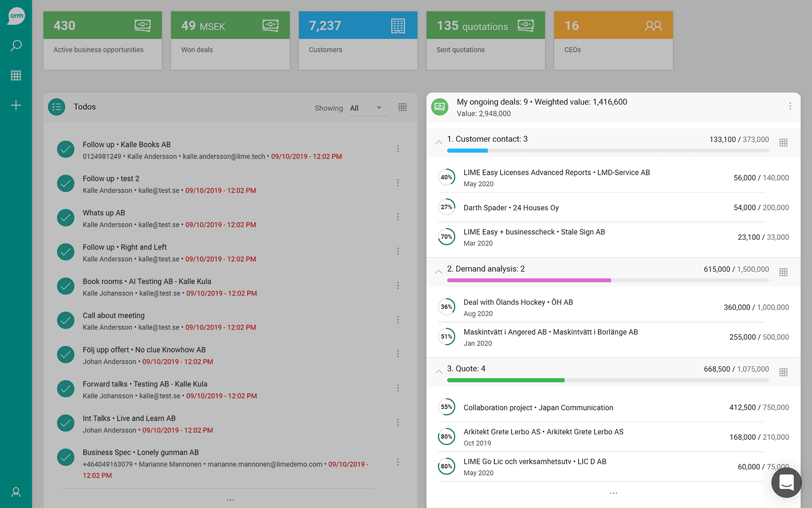Open Deal with Ölands Hockey

click(x=614, y=307)
